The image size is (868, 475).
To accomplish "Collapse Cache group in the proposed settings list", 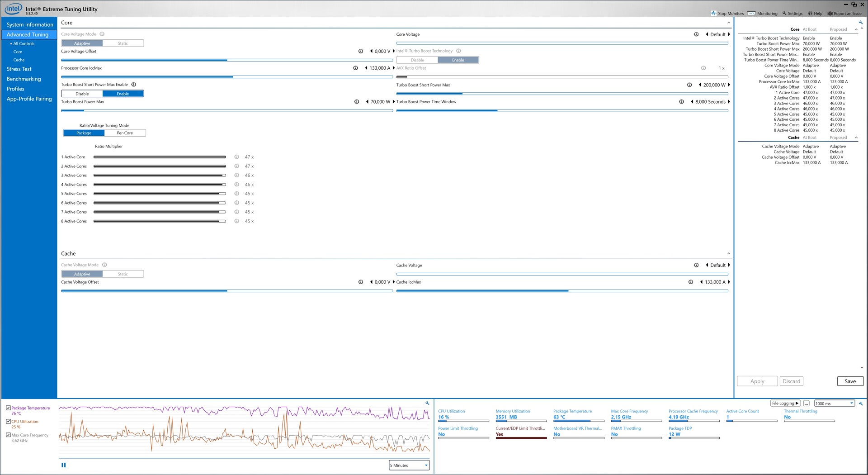I will coord(856,138).
